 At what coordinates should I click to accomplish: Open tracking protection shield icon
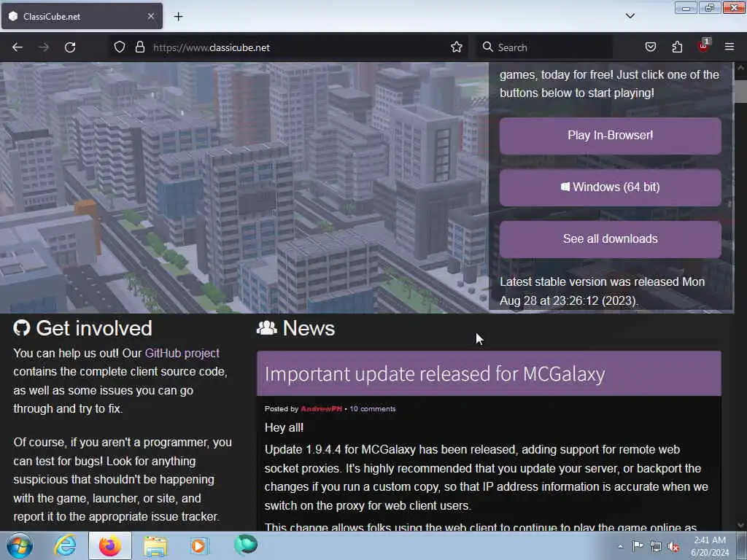click(x=120, y=47)
